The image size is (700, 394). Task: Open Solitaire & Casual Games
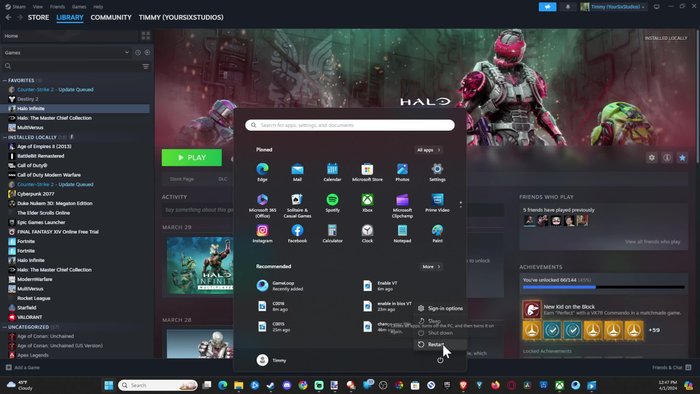[297, 206]
